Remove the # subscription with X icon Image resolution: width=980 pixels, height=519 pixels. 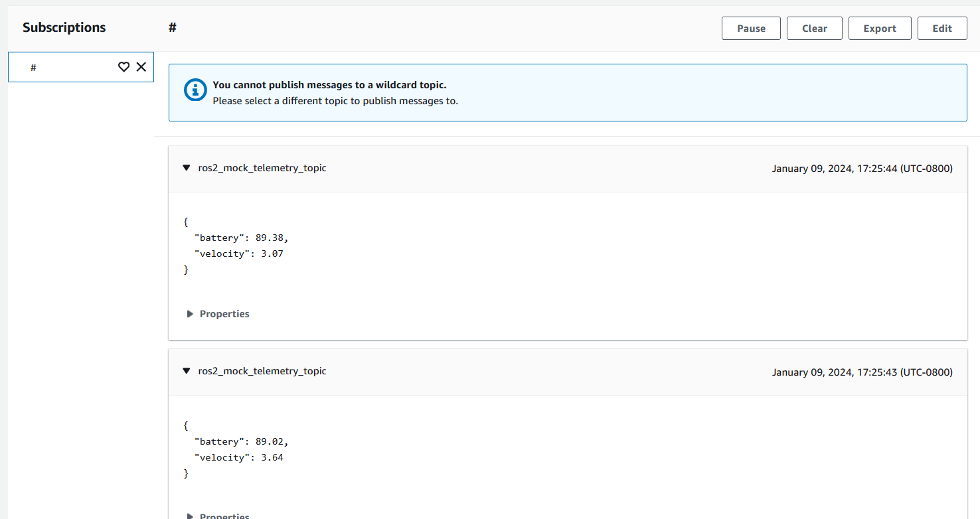141,67
